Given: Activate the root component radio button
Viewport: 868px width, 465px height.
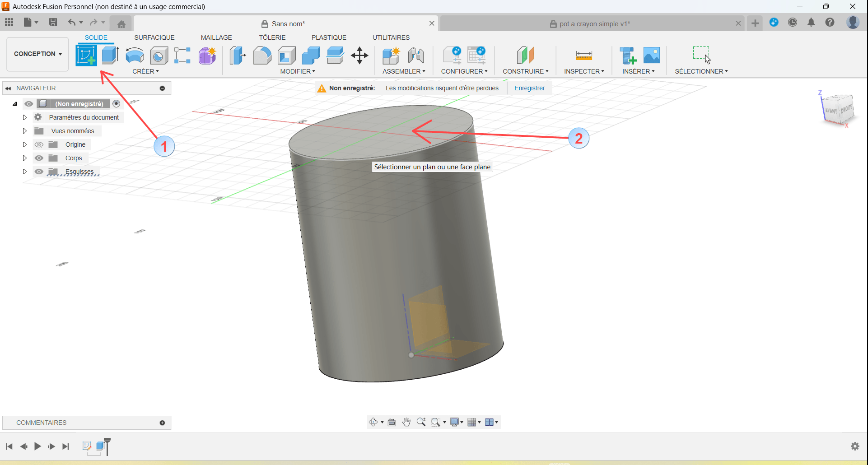Looking at the screenshot, I should click(117, 104).
